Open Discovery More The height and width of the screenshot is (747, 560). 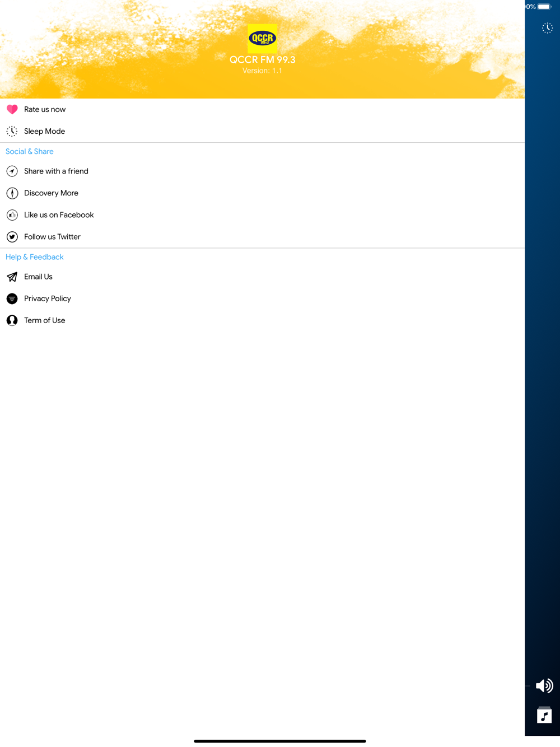coord(262,193)
